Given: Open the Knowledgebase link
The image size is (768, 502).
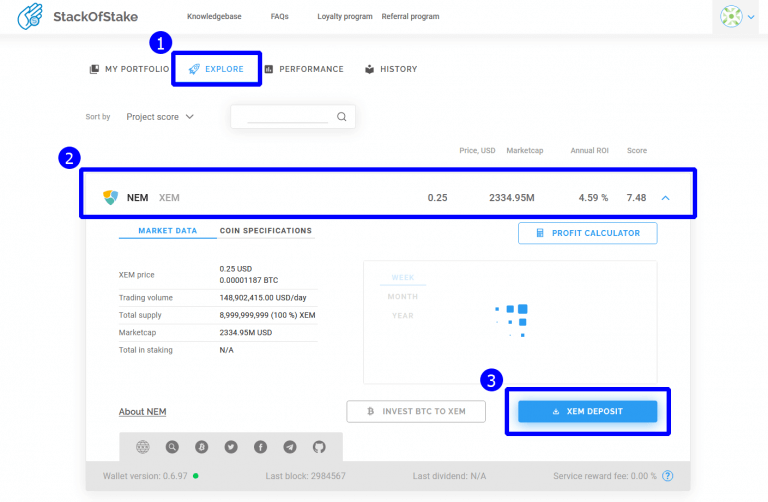Looking at the screenshot, I should [x=214, y=16].
